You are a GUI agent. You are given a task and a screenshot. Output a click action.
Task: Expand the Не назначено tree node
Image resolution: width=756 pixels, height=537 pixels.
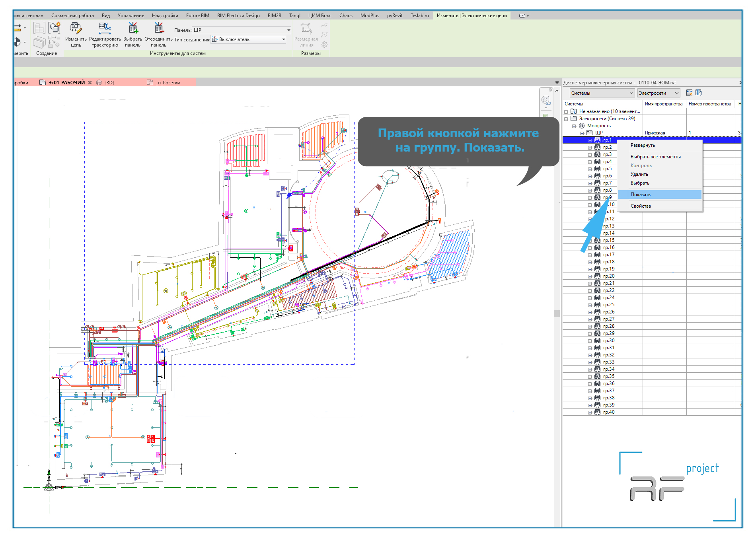pyautogui.click(x=566, y=112)
